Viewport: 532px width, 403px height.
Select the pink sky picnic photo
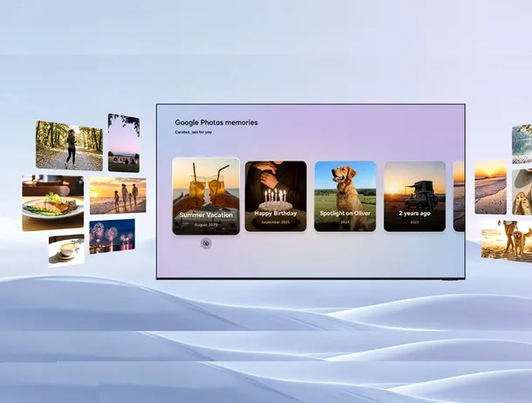pos(124,143)
